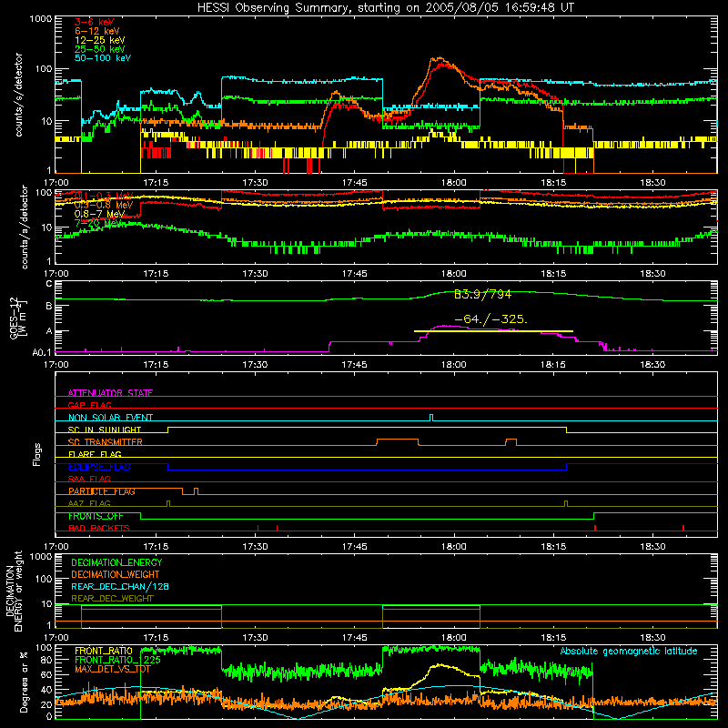Click the GOES-12 [W m-2] axis label

point(18,318)
